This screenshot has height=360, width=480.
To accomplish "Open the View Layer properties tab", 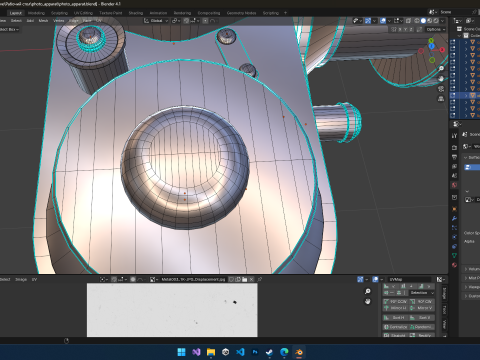I will pyautogui.click(x=454, y=166).
